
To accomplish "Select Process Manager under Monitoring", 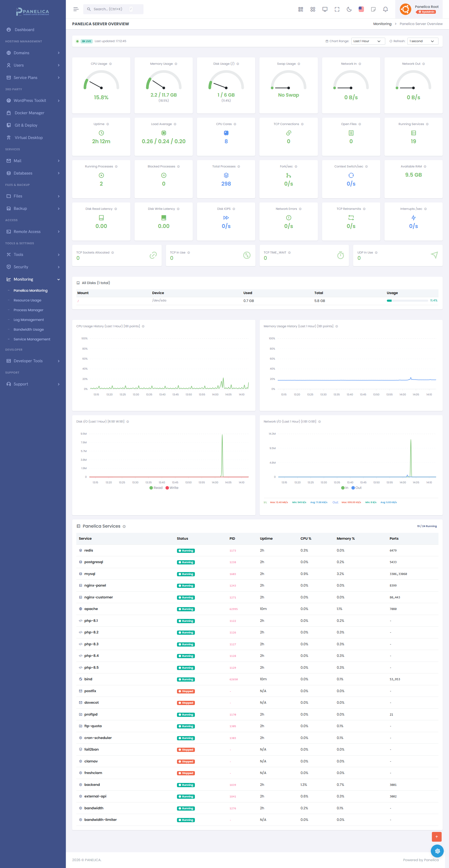I will click(29, 310).
